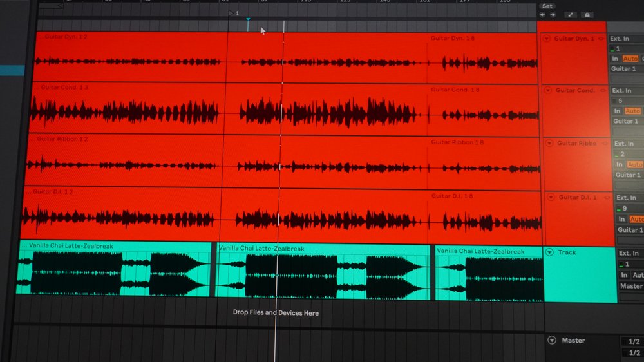Click the previous locator arrow under Set
This screenshot has width=644, height=362.
click(542, 14)
